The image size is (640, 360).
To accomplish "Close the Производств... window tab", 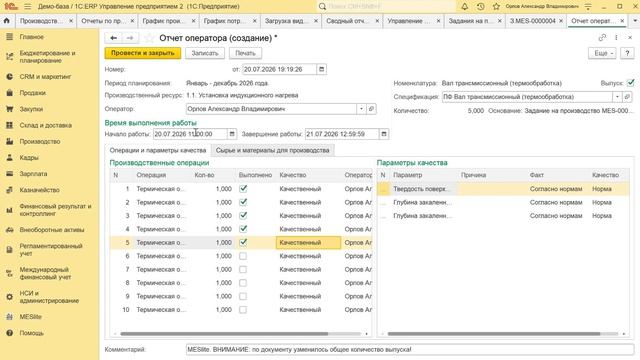I will point(71,21).
